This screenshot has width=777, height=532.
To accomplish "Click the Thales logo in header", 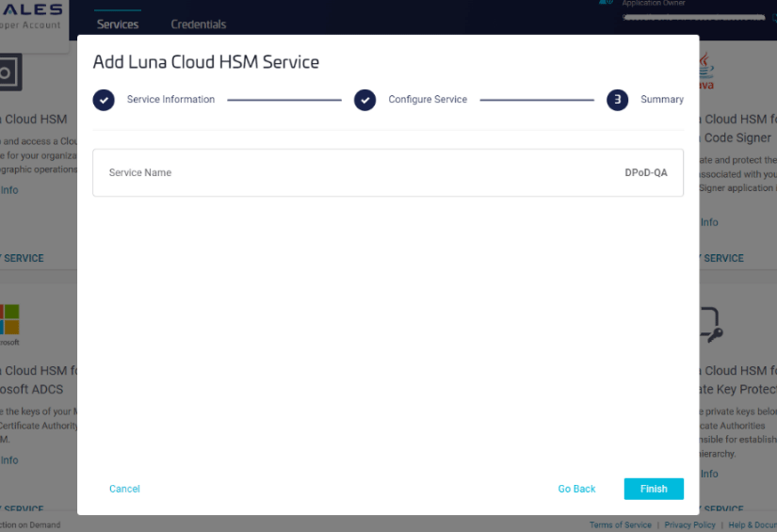I will (x=31, y=11).
